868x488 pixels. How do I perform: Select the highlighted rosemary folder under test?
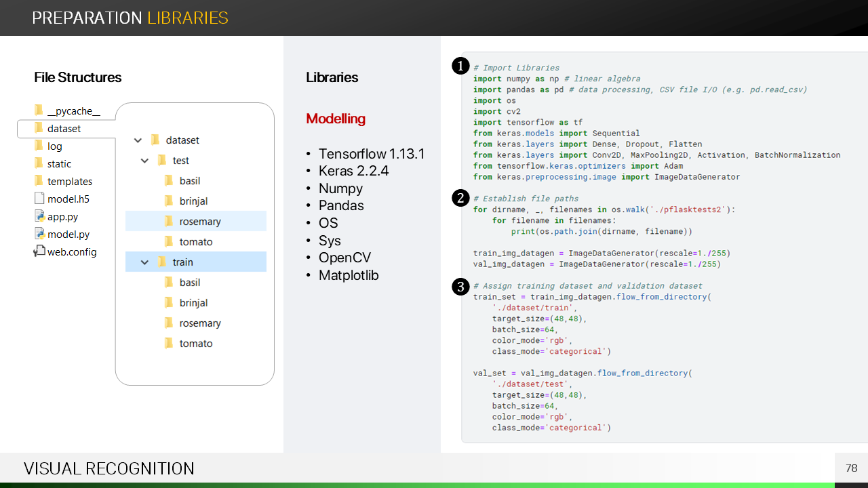(199, 222)
